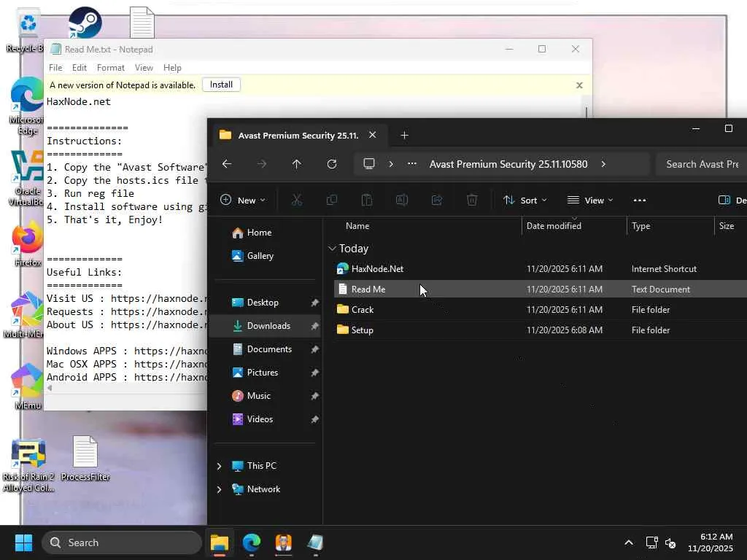The height and width of the screenshot is (560, 747).
Task: Go to Desktop in navigation pane
Action: point(265,303)
